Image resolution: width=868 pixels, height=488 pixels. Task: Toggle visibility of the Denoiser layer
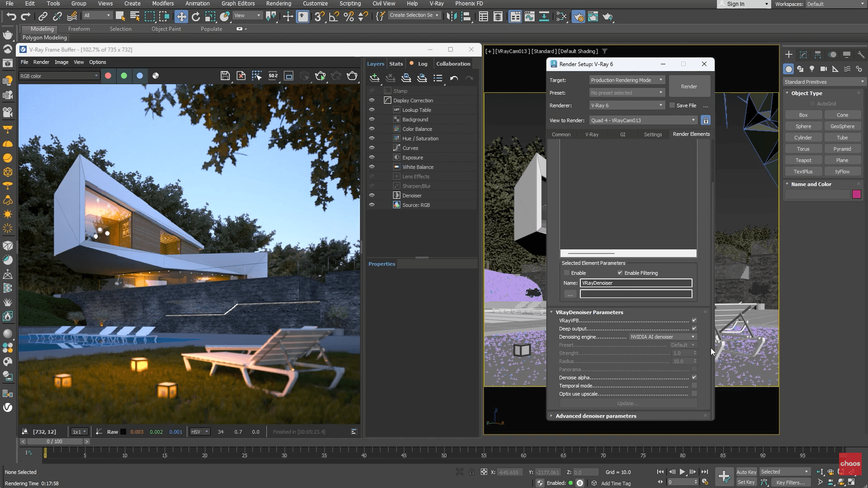[x=372, y=196]
